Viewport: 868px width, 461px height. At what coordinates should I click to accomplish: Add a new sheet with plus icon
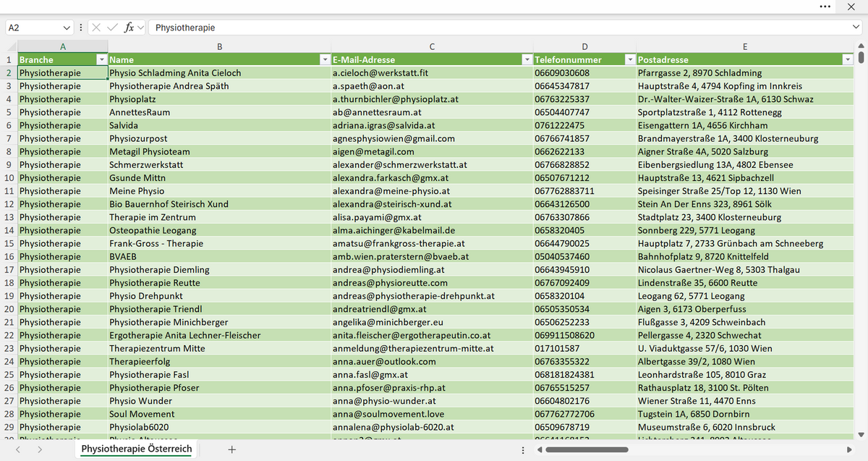point(231,449)
